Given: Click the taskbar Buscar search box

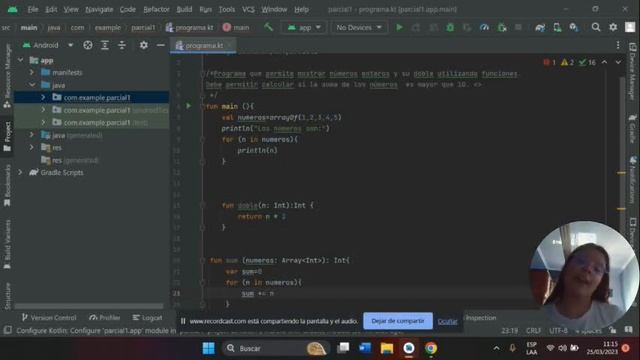Looking at the screenshot, I should [276, 348].
